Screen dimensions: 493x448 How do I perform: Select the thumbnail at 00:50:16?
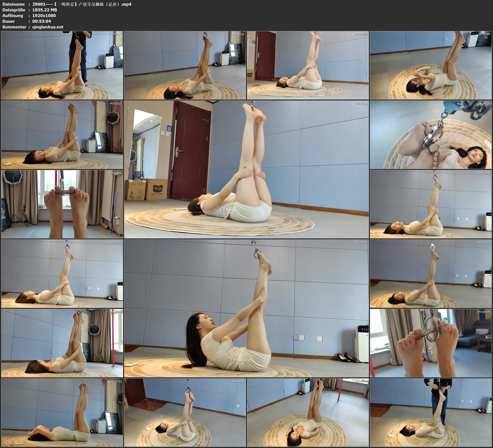click(431, 412)
